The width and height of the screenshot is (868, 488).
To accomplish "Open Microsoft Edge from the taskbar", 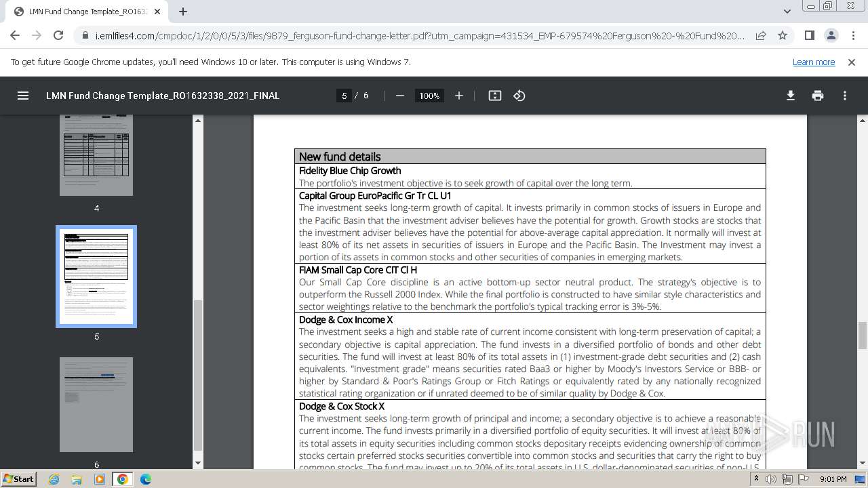I will 146,479.
